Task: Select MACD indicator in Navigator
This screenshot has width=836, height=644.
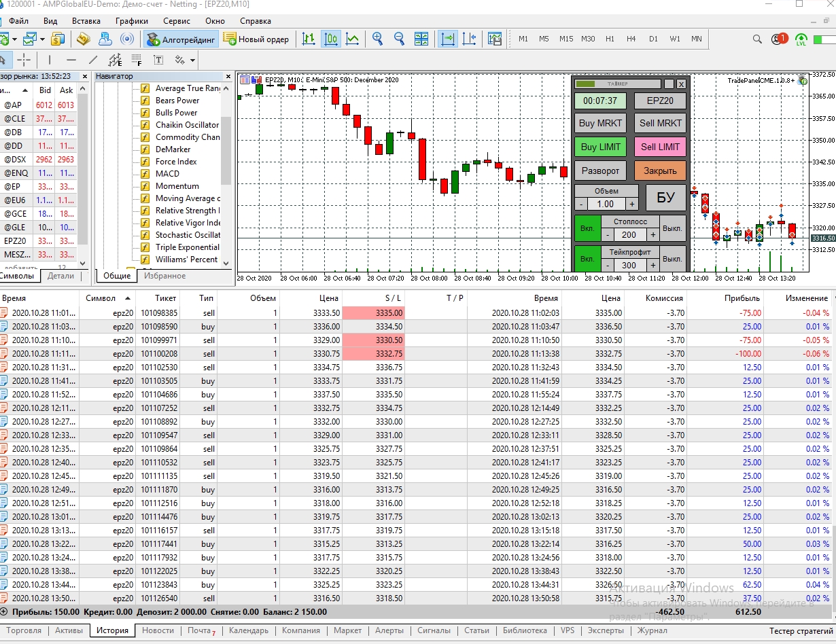Action: pos(167,174)
